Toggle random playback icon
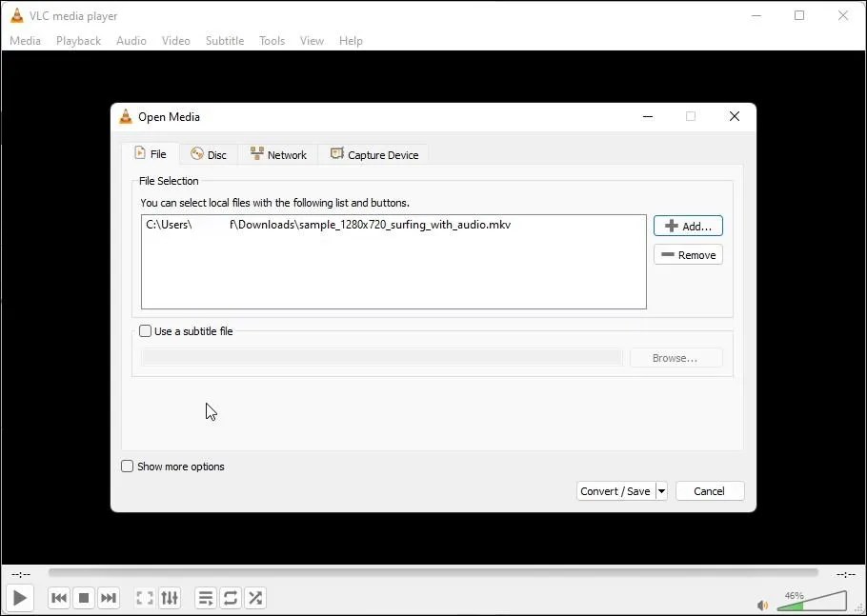The width and height of the screenshot is (867, 616). click(x=254, y=598)
